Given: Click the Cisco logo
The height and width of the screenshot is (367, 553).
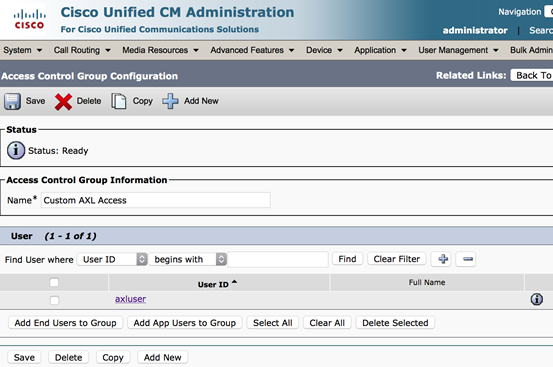Looking at the screenshot, I should (29, 20).
